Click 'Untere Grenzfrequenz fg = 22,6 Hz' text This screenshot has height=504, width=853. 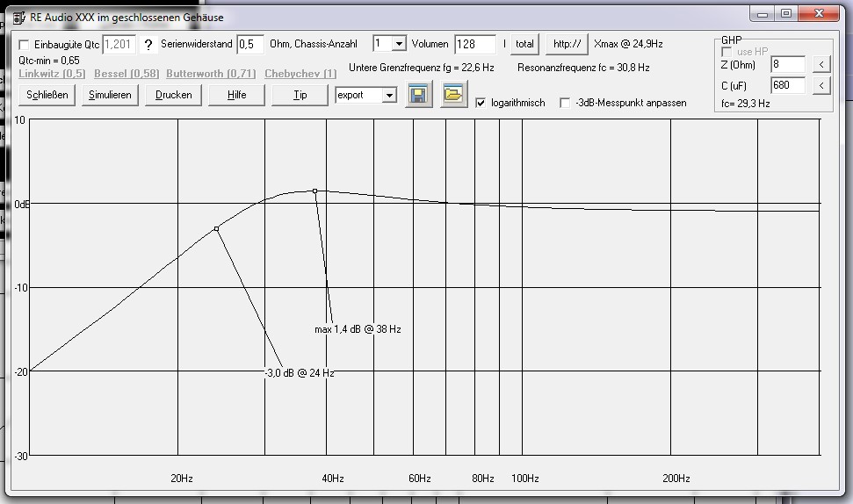tap(421, 68)
